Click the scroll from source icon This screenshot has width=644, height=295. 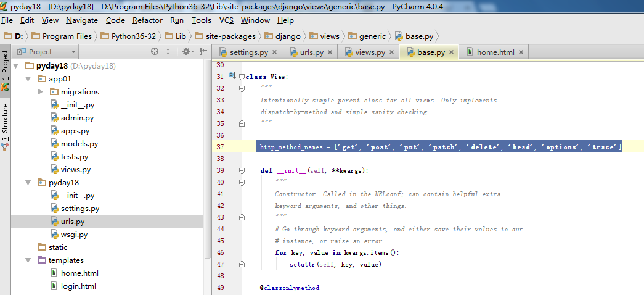155,52
